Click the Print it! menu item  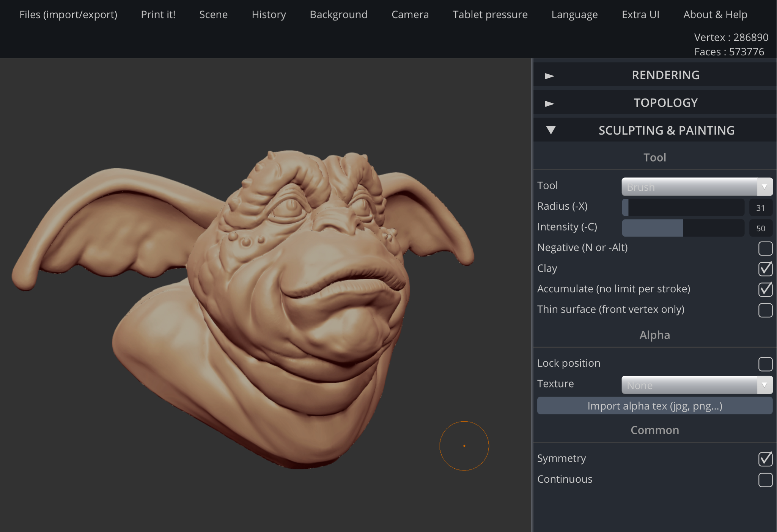point(158,14)
